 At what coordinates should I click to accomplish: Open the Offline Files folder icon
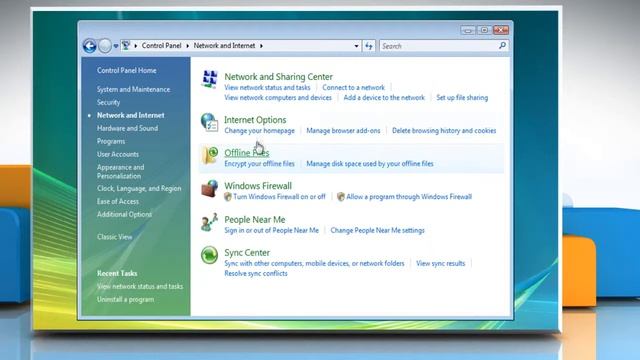tap(210, 155)
